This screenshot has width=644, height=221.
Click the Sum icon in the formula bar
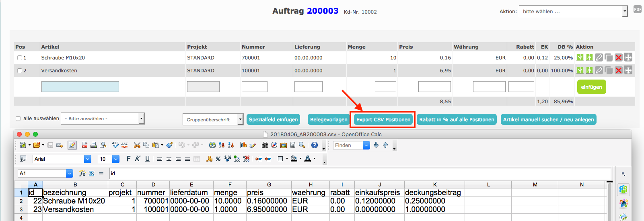[x=91, y=173]
